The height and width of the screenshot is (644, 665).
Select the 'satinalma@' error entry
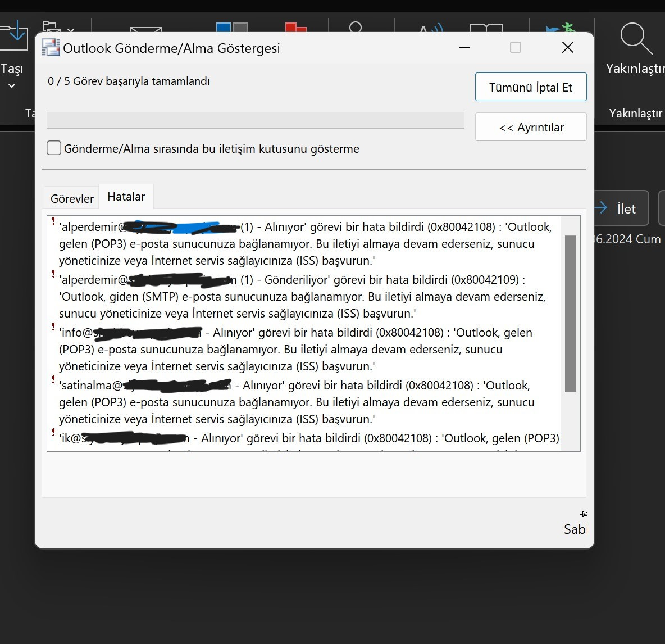(x=297, y=402)
